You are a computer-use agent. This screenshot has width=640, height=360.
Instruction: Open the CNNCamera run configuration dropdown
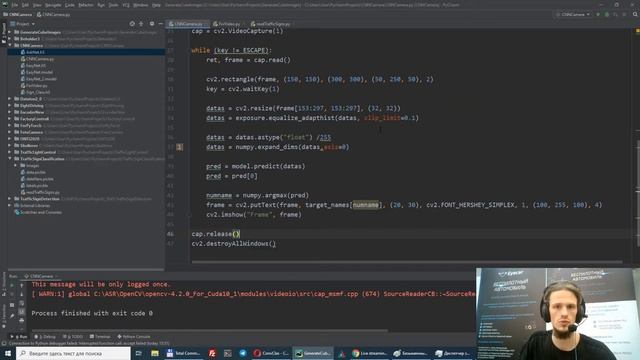point(573,14)
